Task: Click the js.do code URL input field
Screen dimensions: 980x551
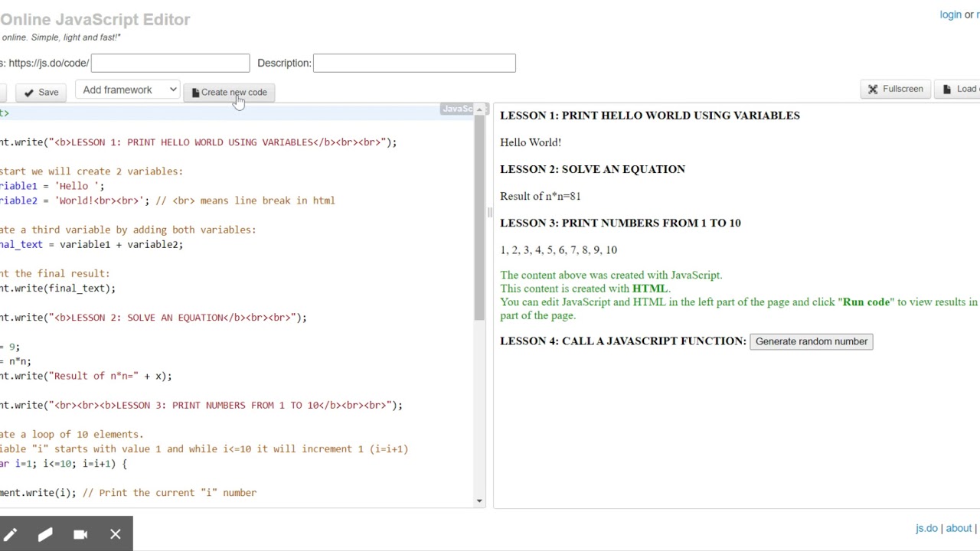Action: [170, 63]
